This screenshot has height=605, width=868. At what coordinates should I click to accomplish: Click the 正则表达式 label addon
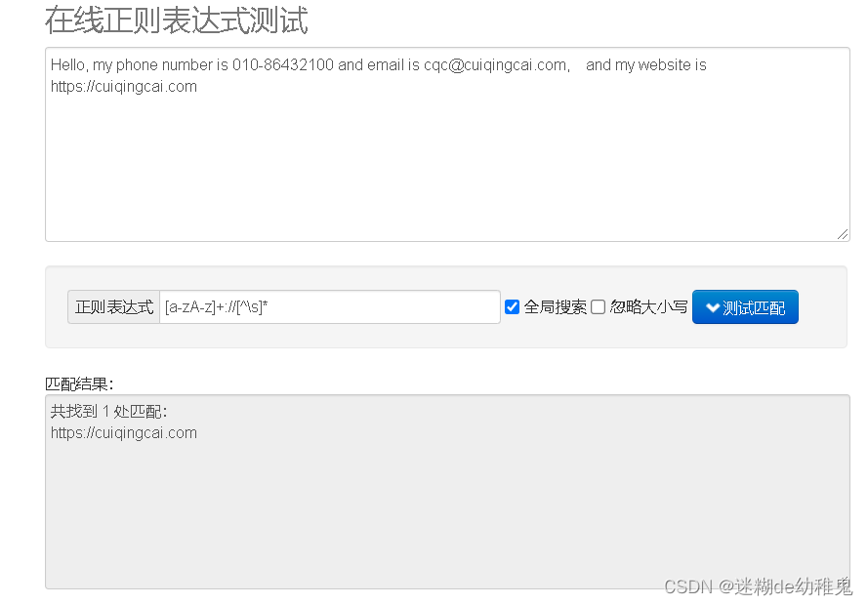pyautogui.click(x=114, y=307)
